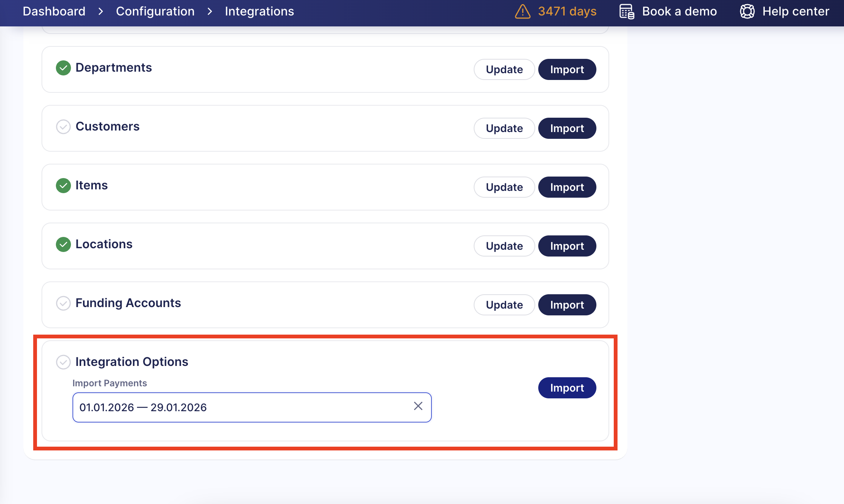844x504 pixels.
Task: Import Customers data
Action: coord(567,128)
